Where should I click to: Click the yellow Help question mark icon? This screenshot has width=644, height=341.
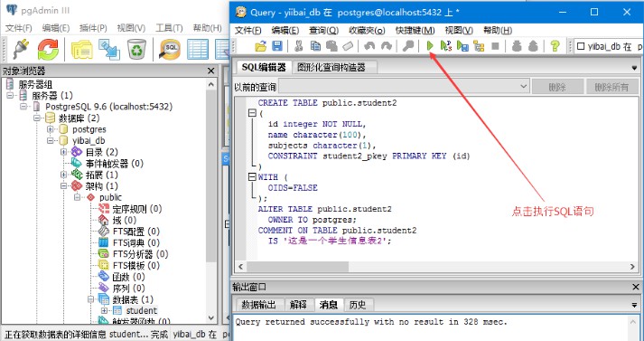[x=555, y=45]
